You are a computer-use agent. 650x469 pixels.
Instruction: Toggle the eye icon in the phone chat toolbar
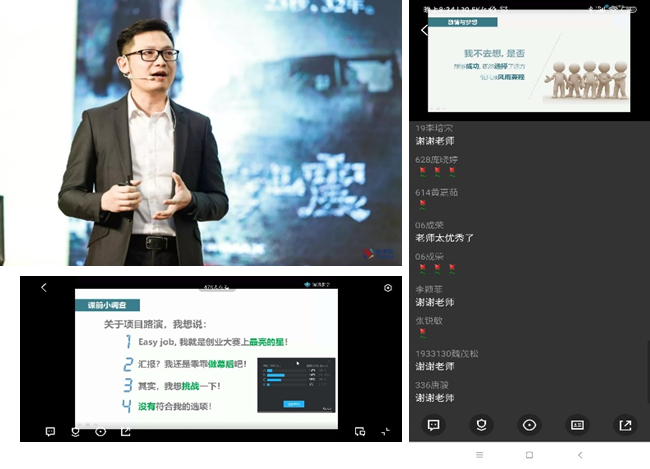click(529, 425)
